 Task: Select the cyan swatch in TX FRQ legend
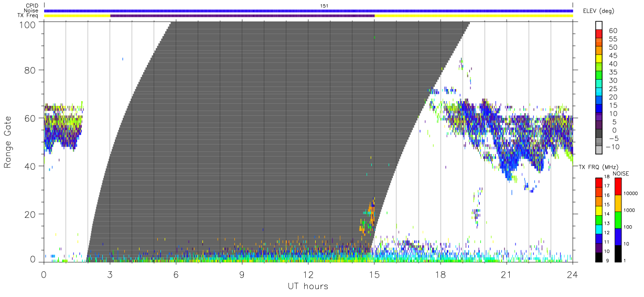(598, 230)
